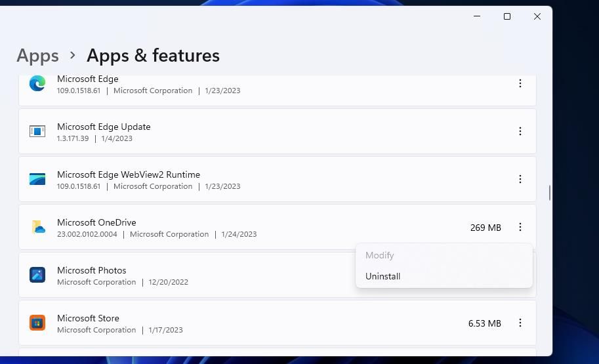599x364 pixels.
Task: Expand options for Edge WebView2 Runtime
Action: coord(520,179)
